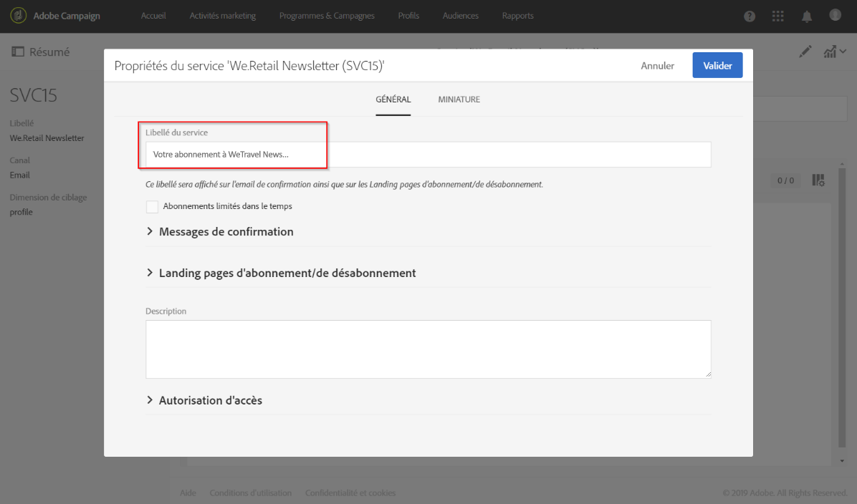Enable Abonnements limités dans le temps checkbox
This screenshot has height=504, width=857.
[152, 206]
